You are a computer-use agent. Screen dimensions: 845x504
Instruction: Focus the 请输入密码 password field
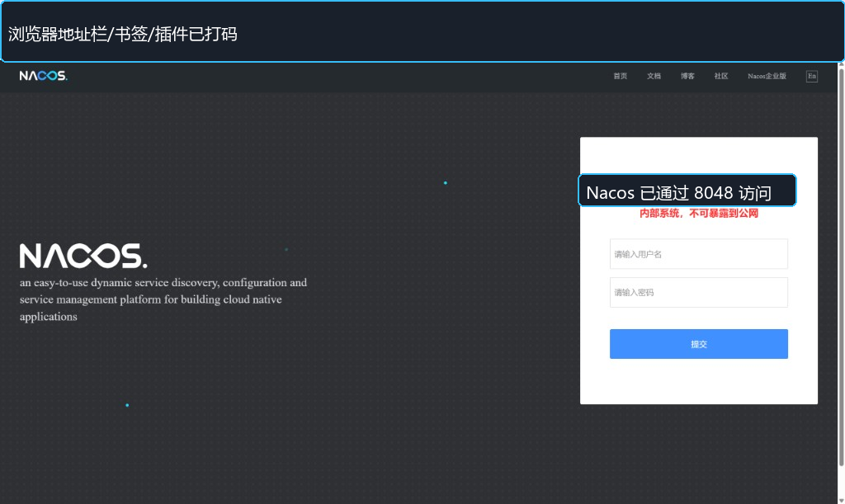click(x=698, y=292)
